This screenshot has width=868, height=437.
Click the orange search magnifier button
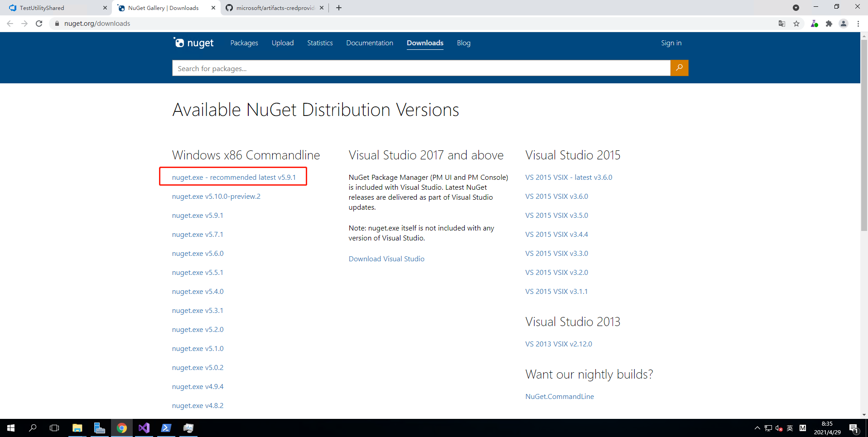(x=679, y=68)
